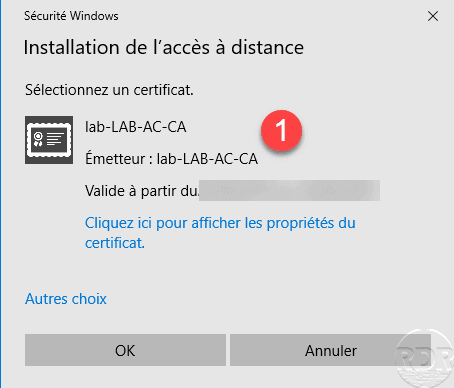Cancel selection using the Annuler button
The height and width of the screenshot is (388, 454).
pos(330,350)
